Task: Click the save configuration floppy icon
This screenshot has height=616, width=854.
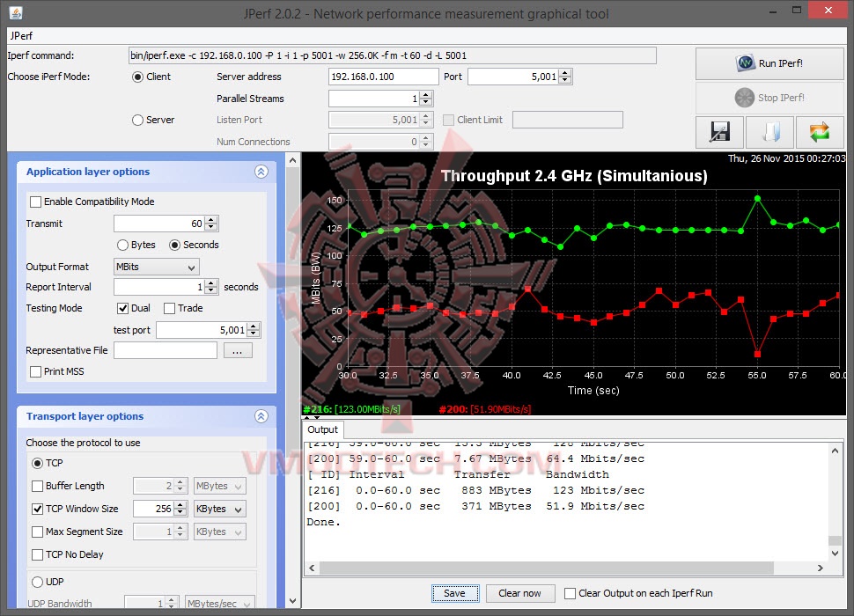Action: [x=720, y=132]
